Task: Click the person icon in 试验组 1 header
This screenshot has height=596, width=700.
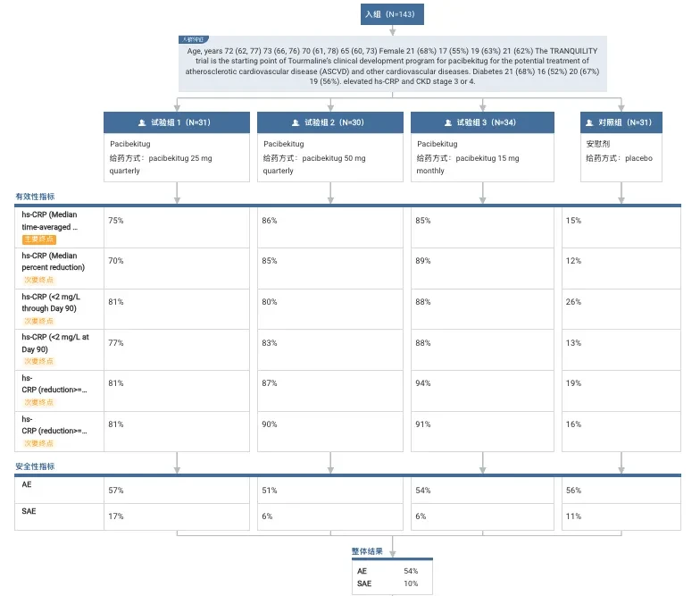Action: tap(142, 122)
